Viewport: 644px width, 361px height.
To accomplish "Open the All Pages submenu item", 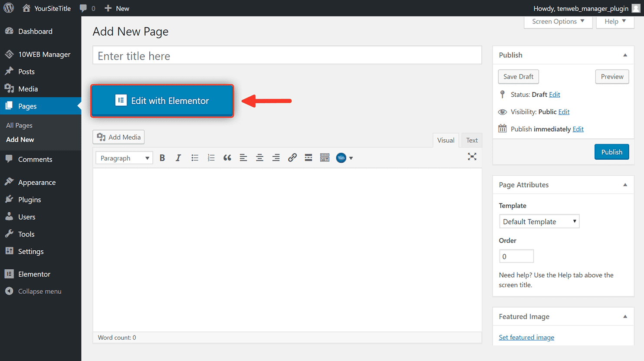I will click(x=19, y=125).
